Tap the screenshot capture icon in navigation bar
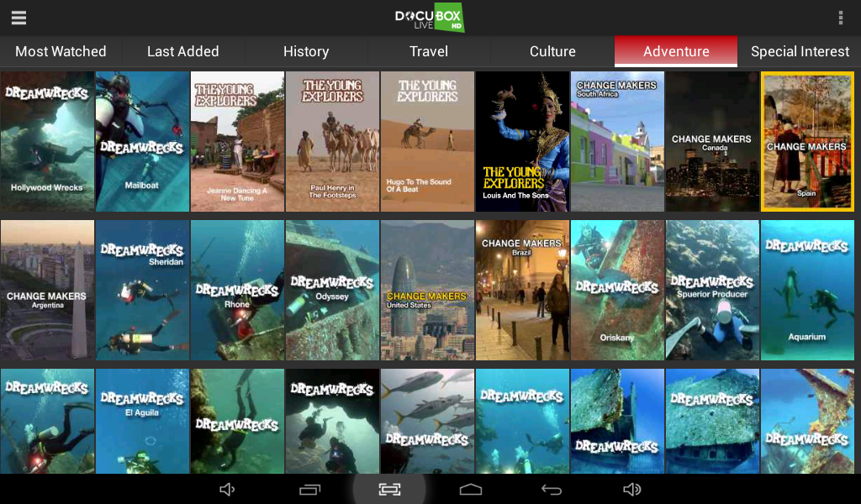This screenshot has height=504, width=861. pyautogui.click(x=389, y=489)
